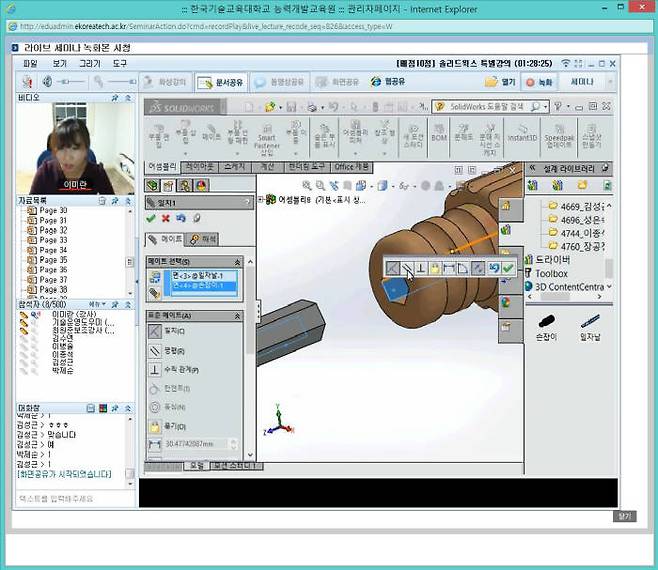Open the DisplayManager color wheel tab icon
The width and height of the screenshot is (658, 570).
point(201,185)
